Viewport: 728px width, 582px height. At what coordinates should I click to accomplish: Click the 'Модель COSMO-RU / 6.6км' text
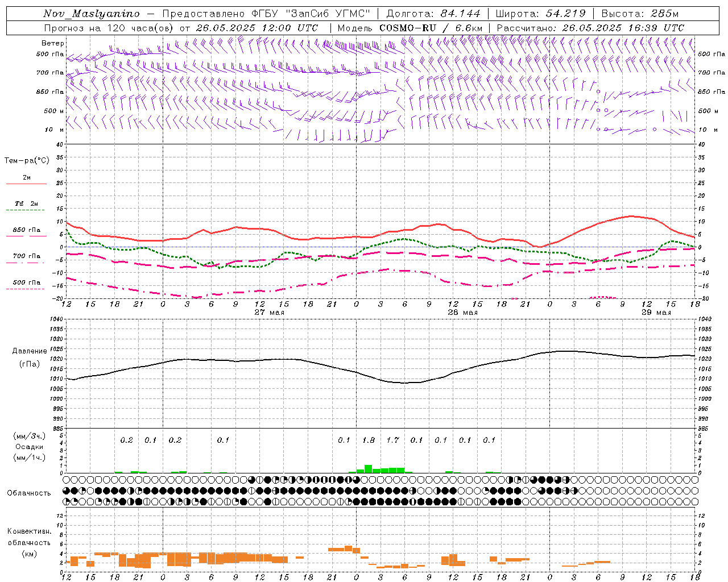[x=409, y=28]
